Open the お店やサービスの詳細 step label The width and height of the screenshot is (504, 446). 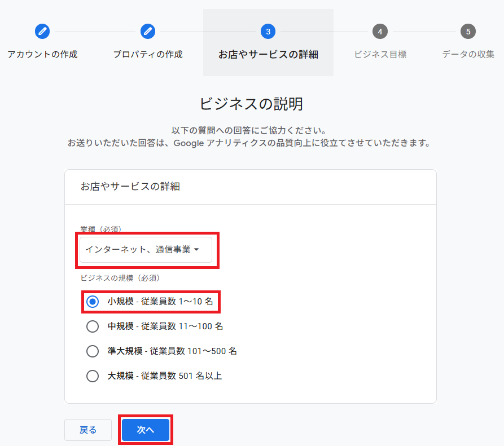[x=268, y=55]
